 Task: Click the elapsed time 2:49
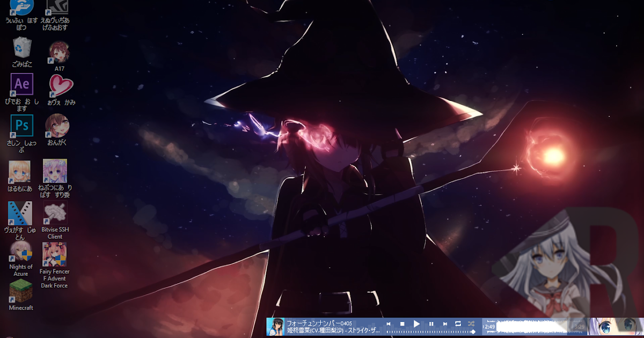[x=489, y=327]
